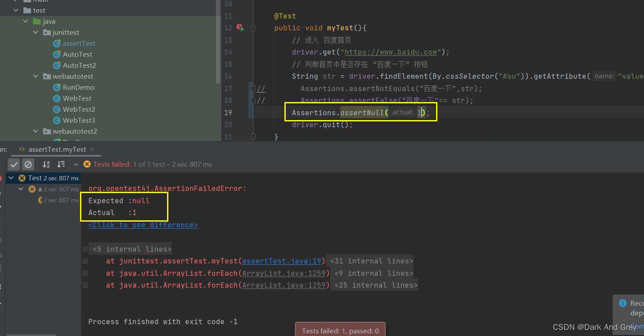Viewport: 644px width, 336px height.
Task: Click the failed status icon on Test root
Action: tap(22, 178)
